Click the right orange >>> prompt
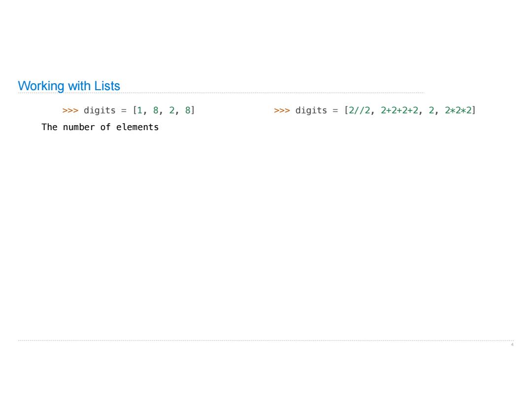 pos(282,111)
